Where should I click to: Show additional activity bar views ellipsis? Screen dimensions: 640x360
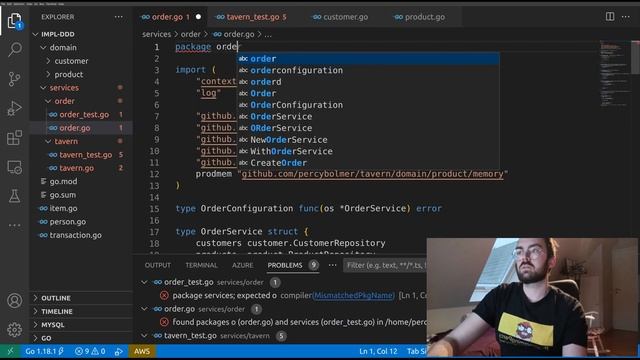coord(15,225)
